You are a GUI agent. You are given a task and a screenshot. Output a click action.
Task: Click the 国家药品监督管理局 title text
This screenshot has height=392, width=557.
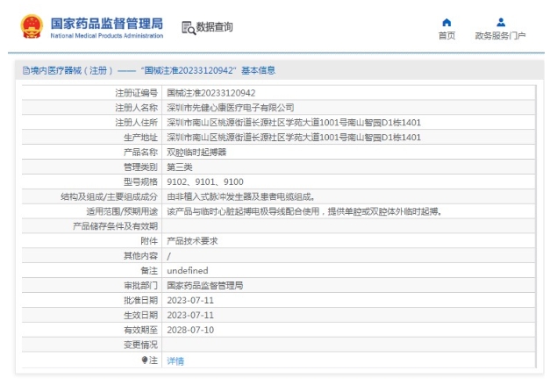(106, 22)
